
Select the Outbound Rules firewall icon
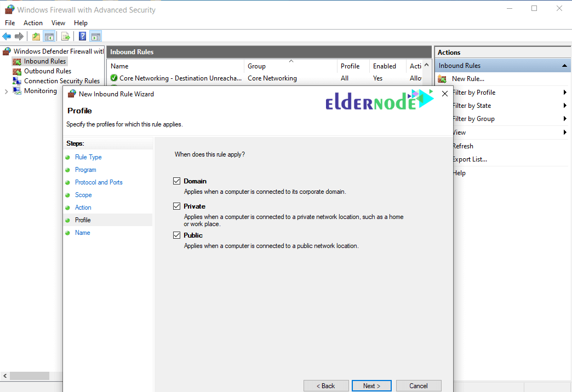click(x=16, y=71)
